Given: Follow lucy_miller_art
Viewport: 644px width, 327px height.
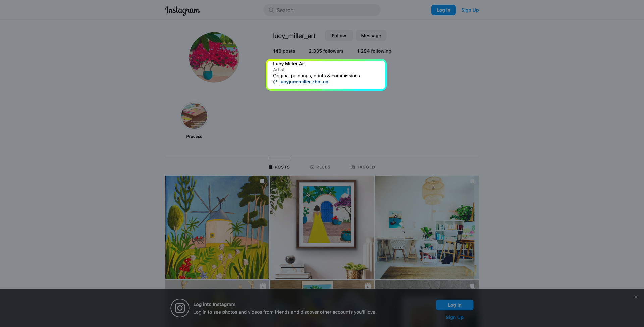Looking at the screenshot, I should click(x=339, y=36).
